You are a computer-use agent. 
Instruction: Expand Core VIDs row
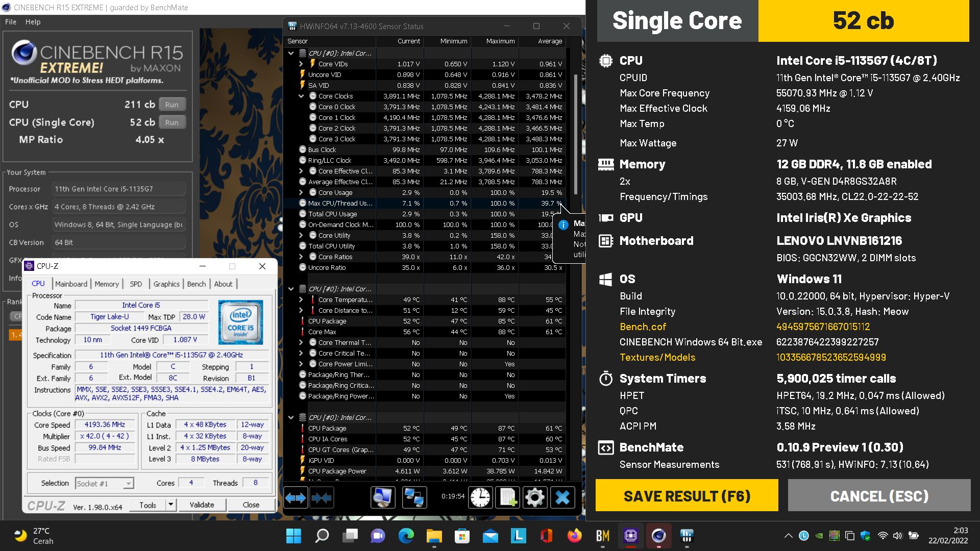301,64
